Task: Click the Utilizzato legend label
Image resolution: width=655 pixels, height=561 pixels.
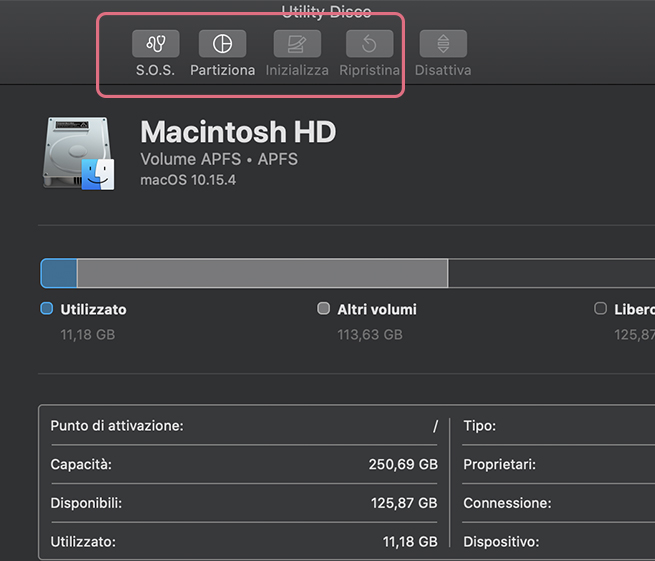Action: 93,310
